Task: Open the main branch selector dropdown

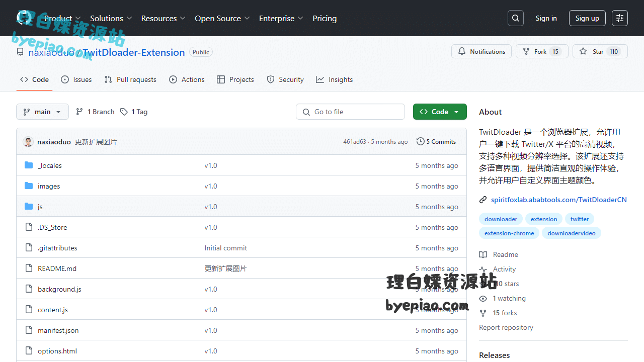Action: [42, 112]
